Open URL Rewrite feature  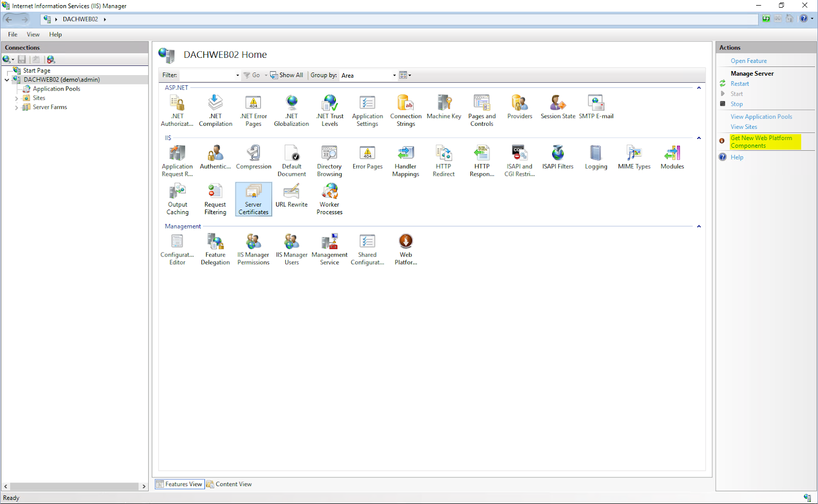291,195
